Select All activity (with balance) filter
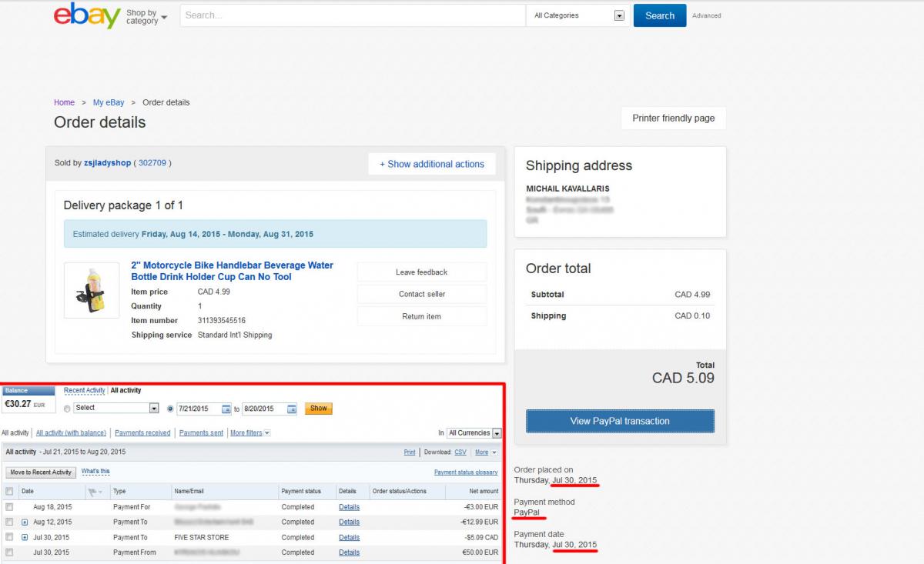Screen dimensions: 924x564 tap(71, 433)
